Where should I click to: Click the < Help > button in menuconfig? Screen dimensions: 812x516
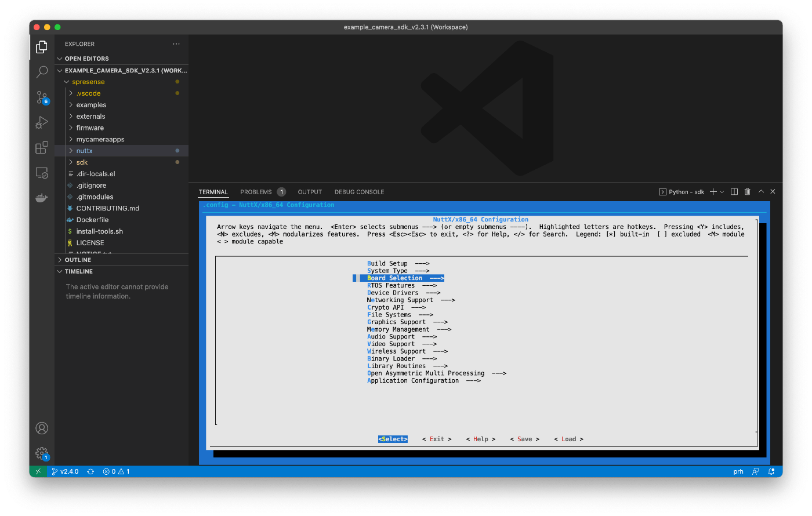pyautogui.click(x=481, y=439)
